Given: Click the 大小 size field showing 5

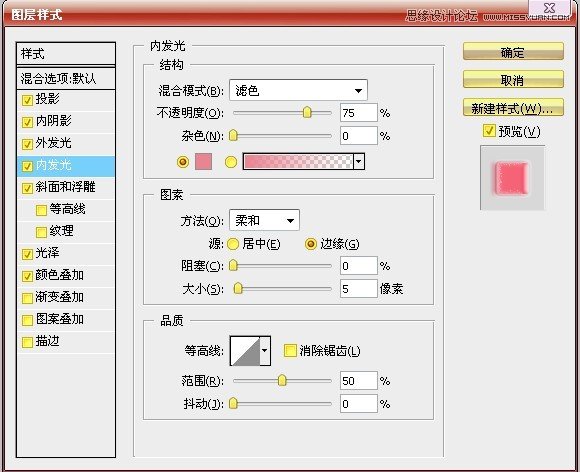Looking at the screenshot, I should (358, 289).
